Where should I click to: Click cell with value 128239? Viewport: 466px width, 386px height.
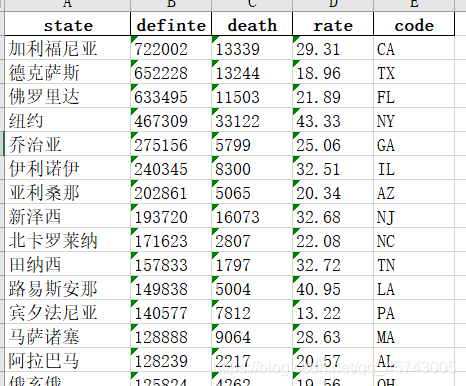pyautogui.click(x=171, y=360)
